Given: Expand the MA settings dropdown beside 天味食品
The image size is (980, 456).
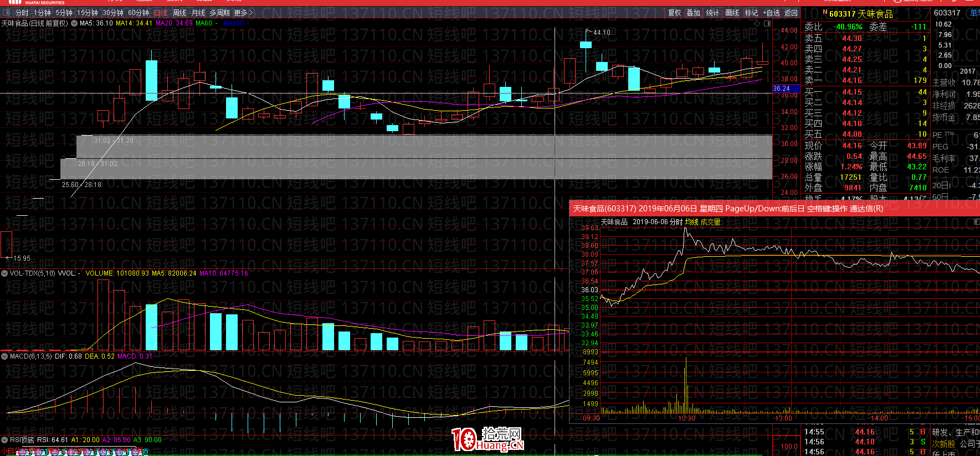Looking at the screenshot, I should pyautogui.click(x=74, y=23).
